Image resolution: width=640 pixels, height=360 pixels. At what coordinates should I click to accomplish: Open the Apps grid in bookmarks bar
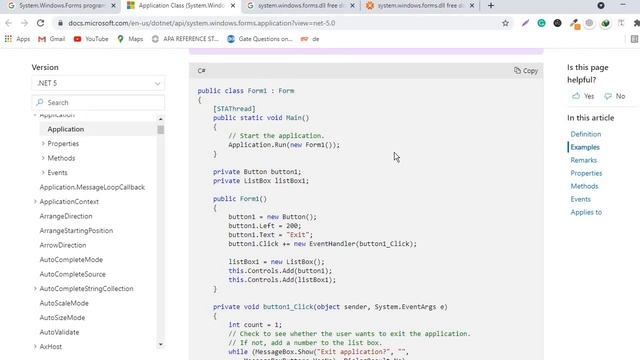17,39
